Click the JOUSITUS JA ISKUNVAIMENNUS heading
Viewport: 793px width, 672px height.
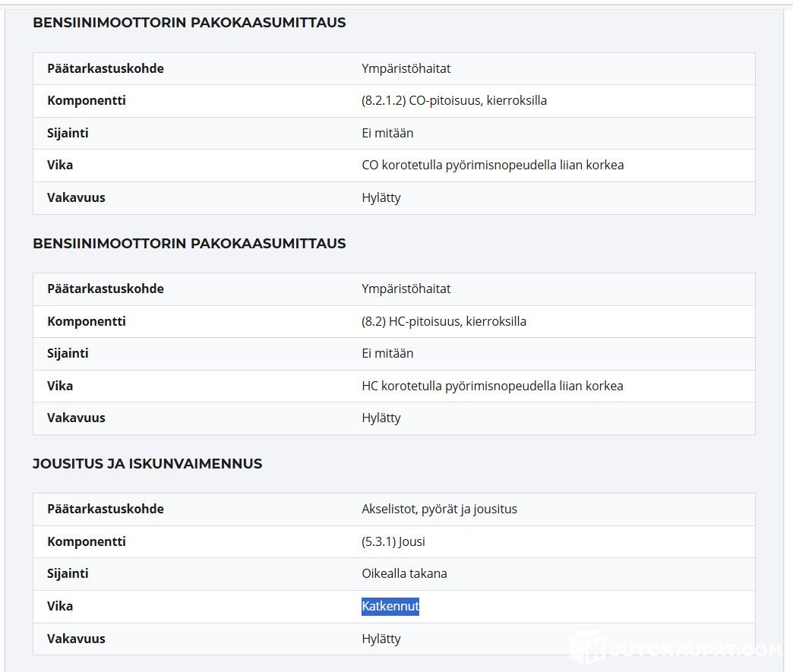point(147,464)
